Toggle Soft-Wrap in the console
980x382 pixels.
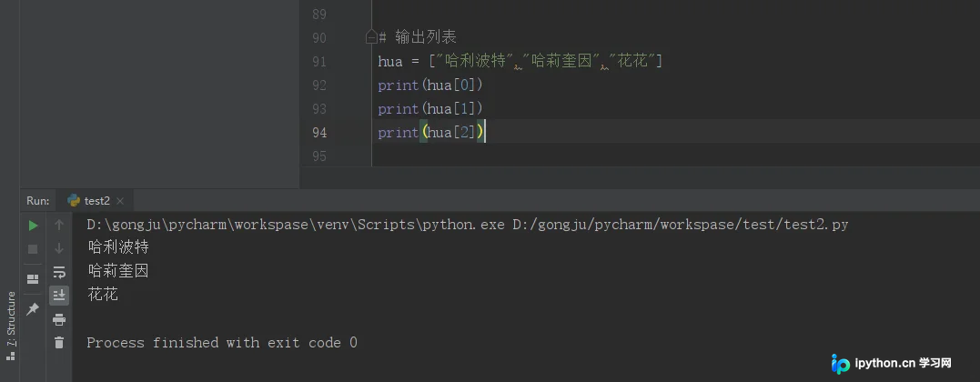[59, 272]
